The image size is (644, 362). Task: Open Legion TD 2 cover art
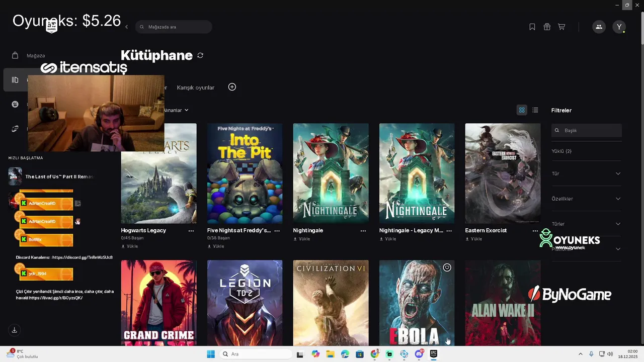(x=245, y=303)
